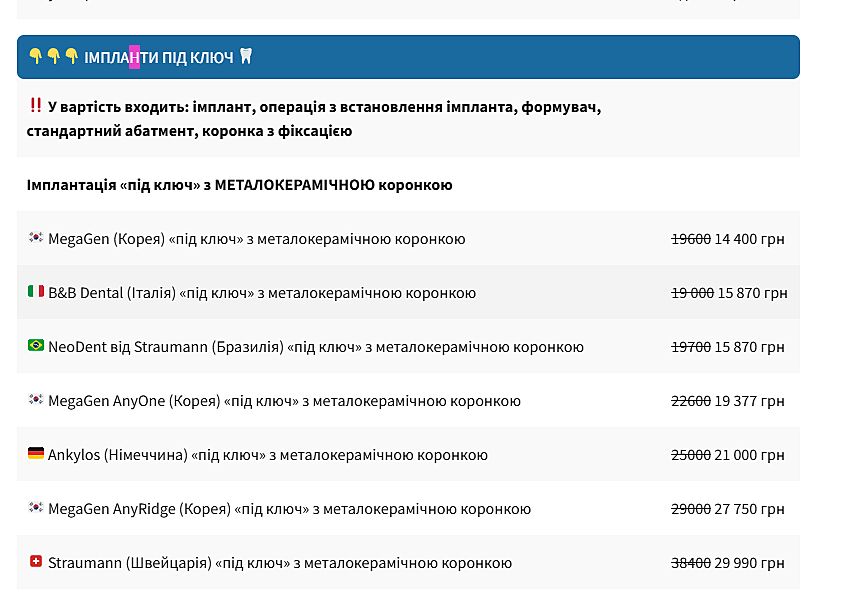Viewport: 841px width, 609px height.
Task: Click the NeoDent від Straumann row text
Action: click(x=316, y=347)
